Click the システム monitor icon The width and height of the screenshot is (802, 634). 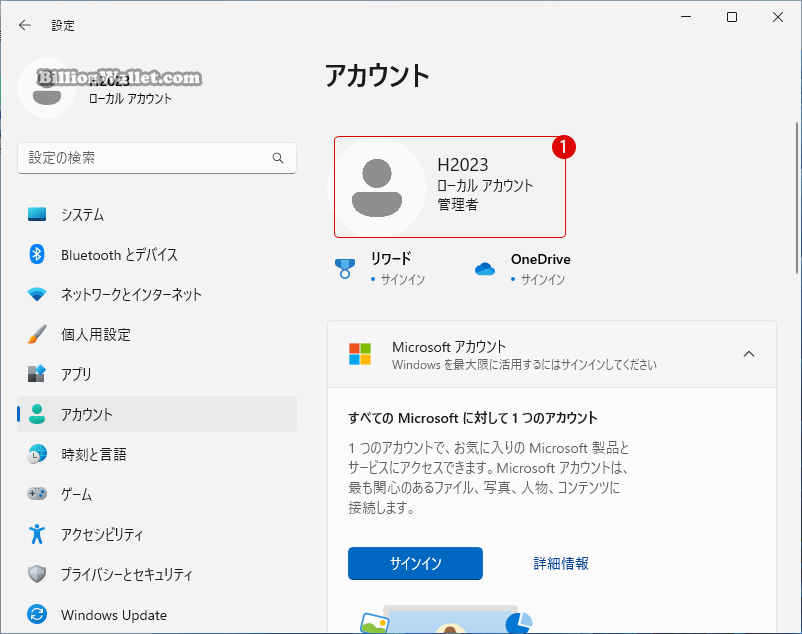37,214
